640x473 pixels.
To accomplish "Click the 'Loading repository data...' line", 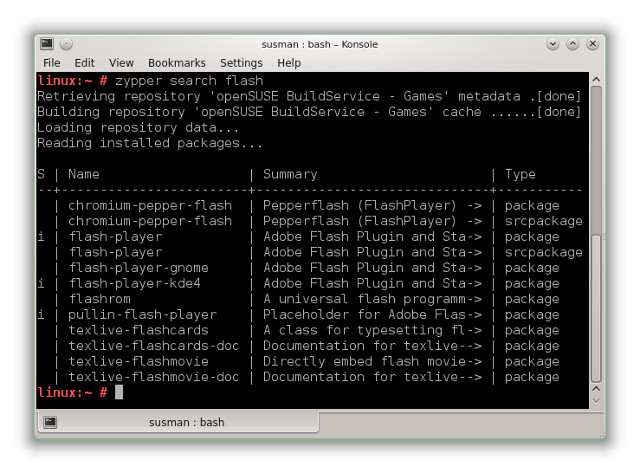I will coord(138,128).
